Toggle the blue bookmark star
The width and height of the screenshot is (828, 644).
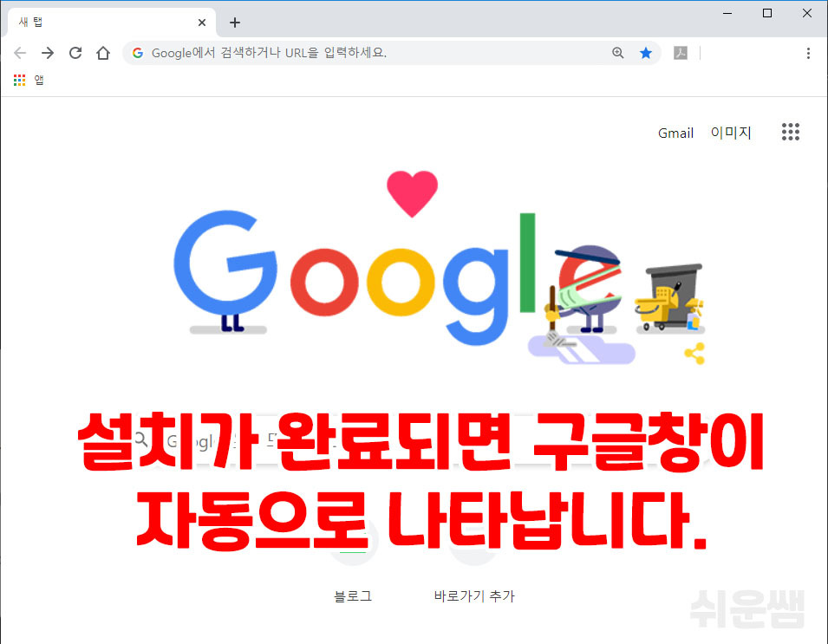coord(645,53)
